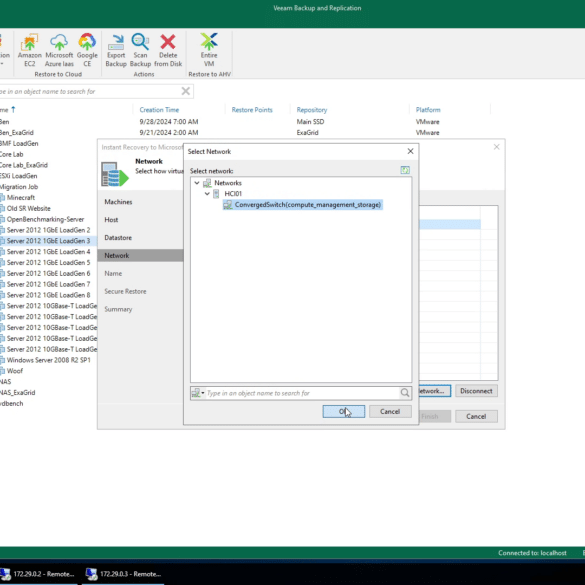Click Cancel in Select Network dialog

click(390, 412)
